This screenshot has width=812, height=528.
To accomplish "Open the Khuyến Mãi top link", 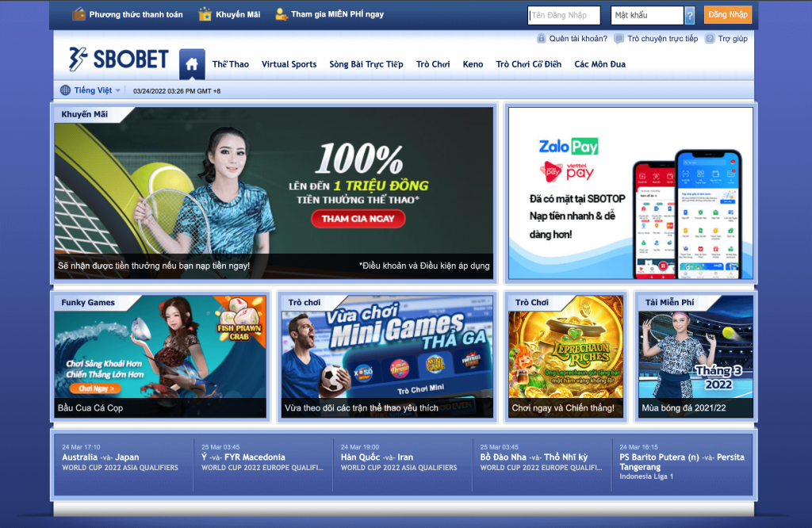I will point(238,14).
